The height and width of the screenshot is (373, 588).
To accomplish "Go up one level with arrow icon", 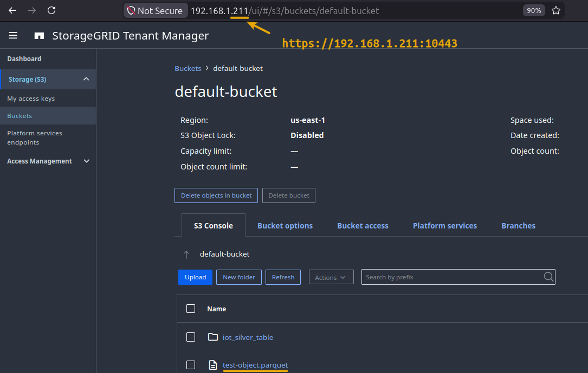I will click(x=186, y=254).
